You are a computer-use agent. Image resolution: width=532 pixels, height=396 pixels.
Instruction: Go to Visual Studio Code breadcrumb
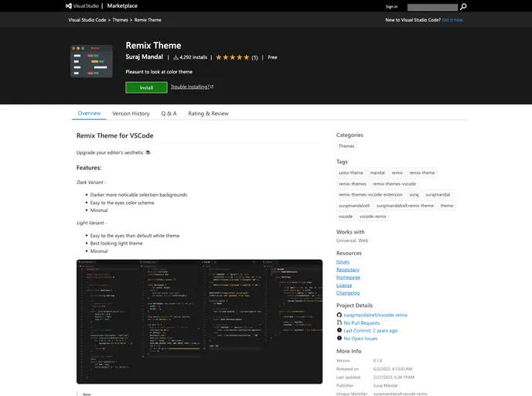pyautogui.click(x=87, y=20)
